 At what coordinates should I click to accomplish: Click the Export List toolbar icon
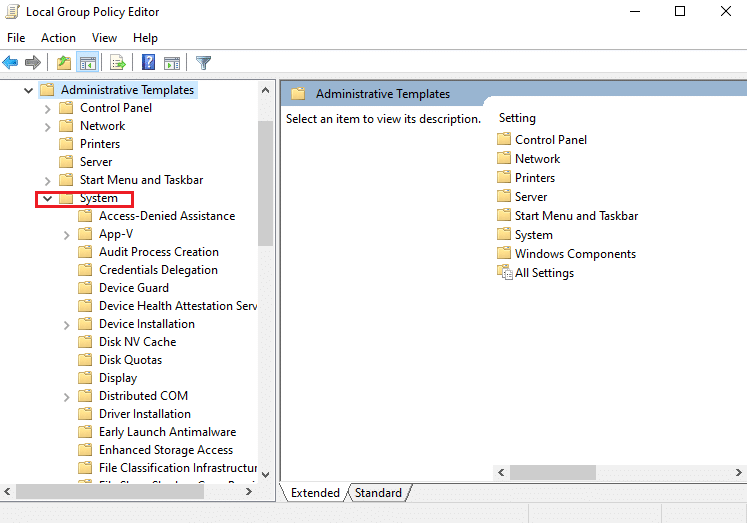(118, 62)
